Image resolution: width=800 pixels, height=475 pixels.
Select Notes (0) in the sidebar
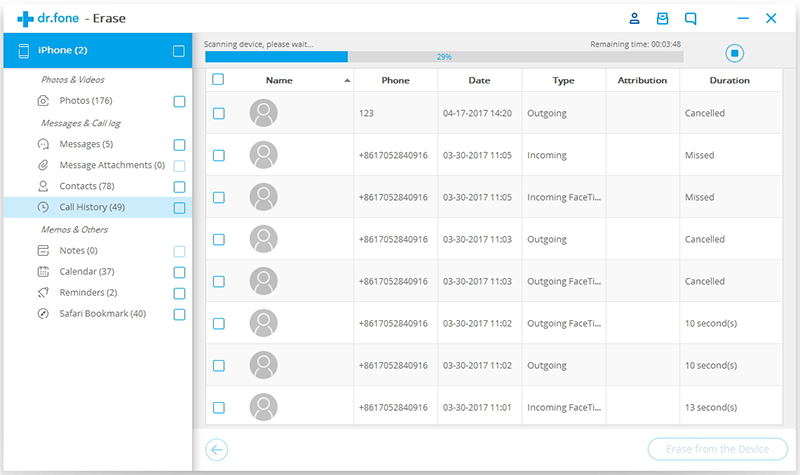[x=78, y=251]
